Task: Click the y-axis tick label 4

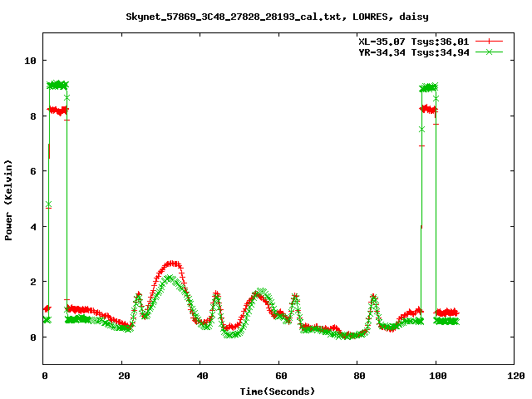Action: coord(33,227)
